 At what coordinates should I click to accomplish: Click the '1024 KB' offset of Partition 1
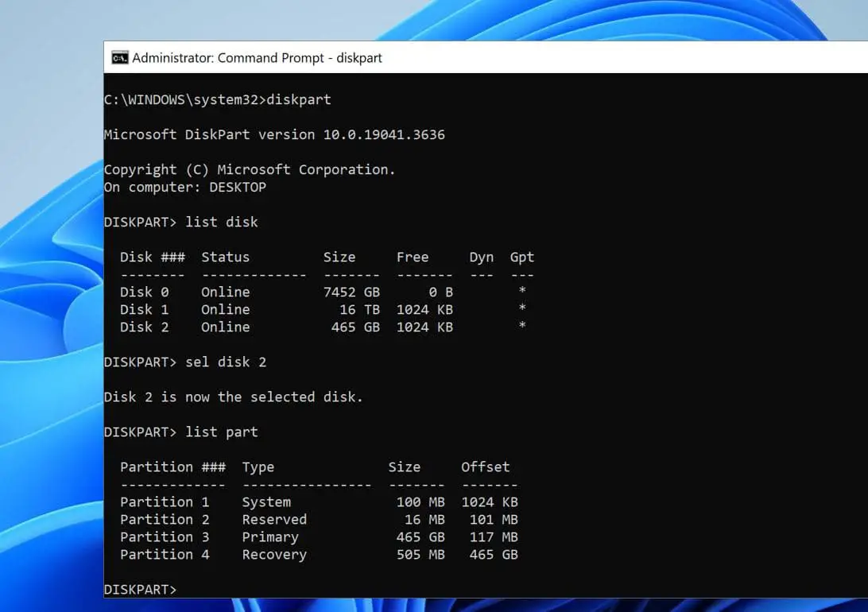[490, 502]
